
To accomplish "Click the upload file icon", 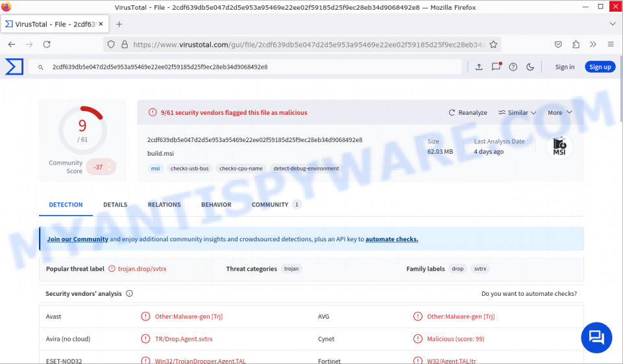I will [x=479, y=67].
